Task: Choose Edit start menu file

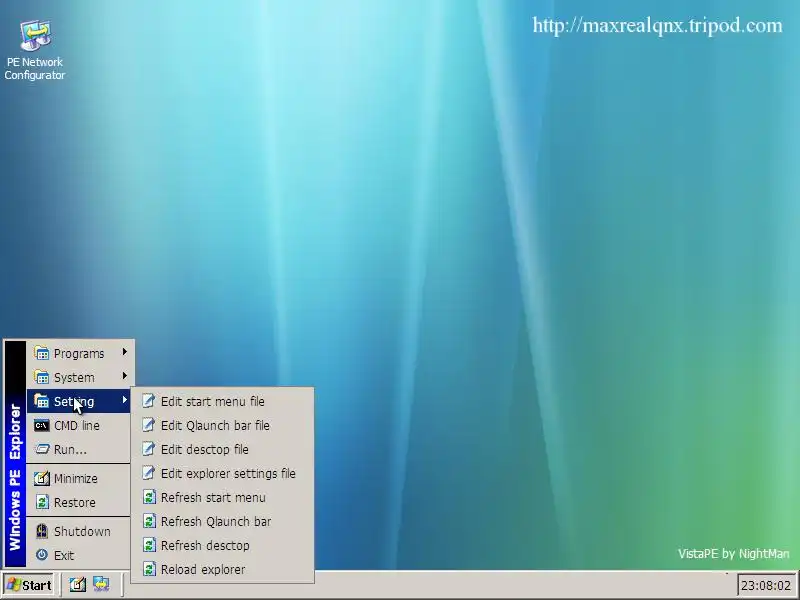Action: point(223,401)
